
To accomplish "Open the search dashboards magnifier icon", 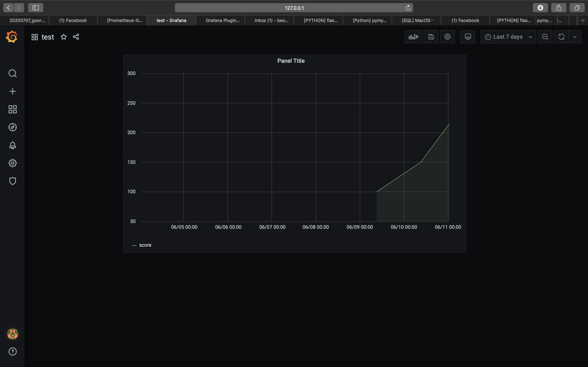I will pyautogui.click(x=12, y=73).
